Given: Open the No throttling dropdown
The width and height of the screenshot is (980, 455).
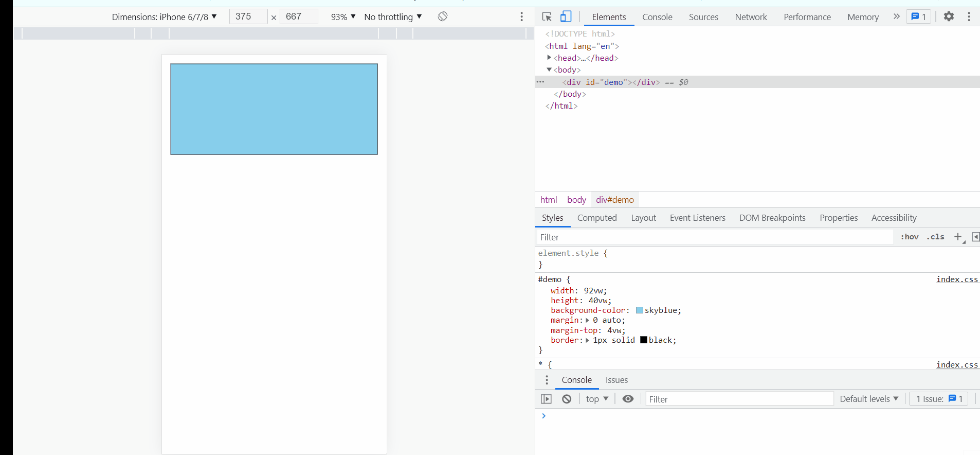Looking at the screenshot, I should [393, 17].
